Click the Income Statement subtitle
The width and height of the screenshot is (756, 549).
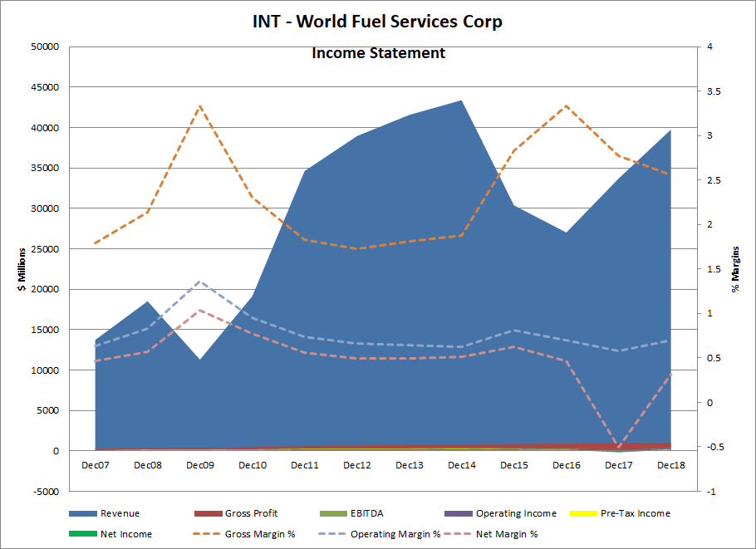click(378, 52)
